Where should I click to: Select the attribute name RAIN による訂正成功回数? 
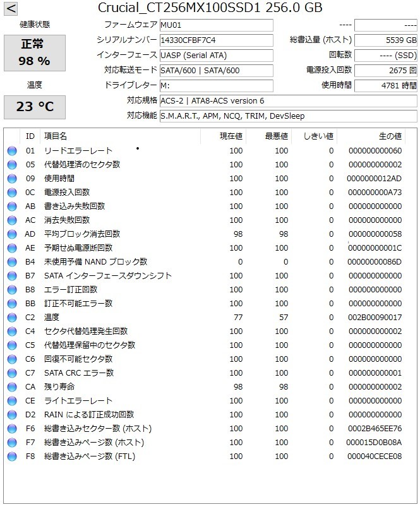[89, 415]
